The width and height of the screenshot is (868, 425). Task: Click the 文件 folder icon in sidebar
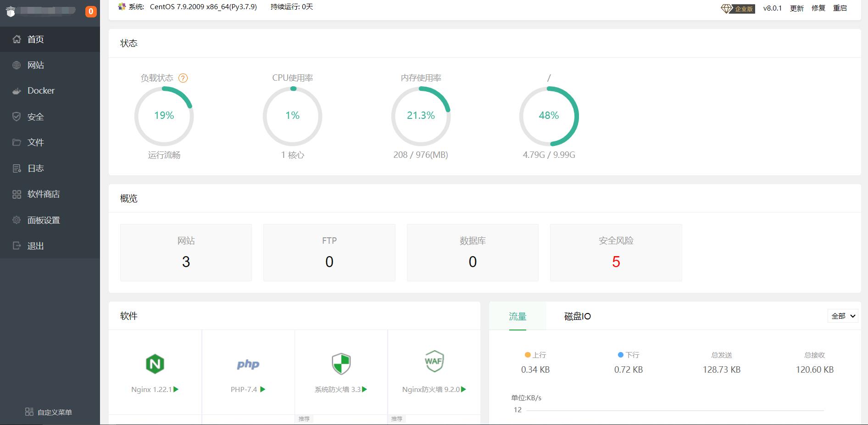pos(17,142)
